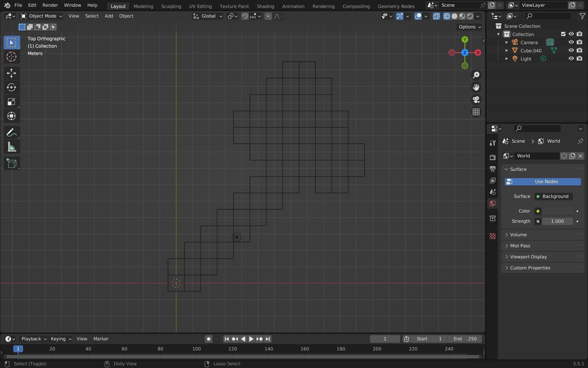Toggle snapping magnet in header
Screen dimensions: 588x368
click(x=245, y=16)
